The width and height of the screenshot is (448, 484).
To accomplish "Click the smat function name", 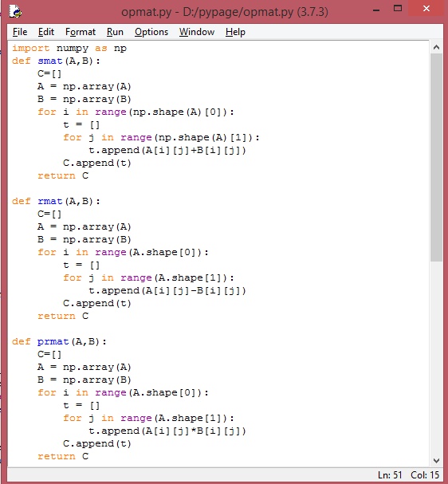I will tap(50, 61).
